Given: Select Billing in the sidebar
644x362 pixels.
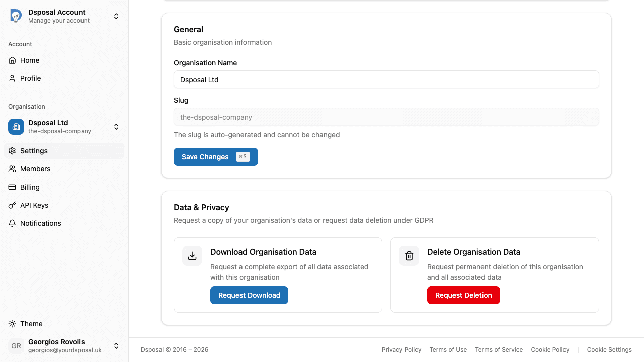Looking at the screenshot, I should [29, 187].
